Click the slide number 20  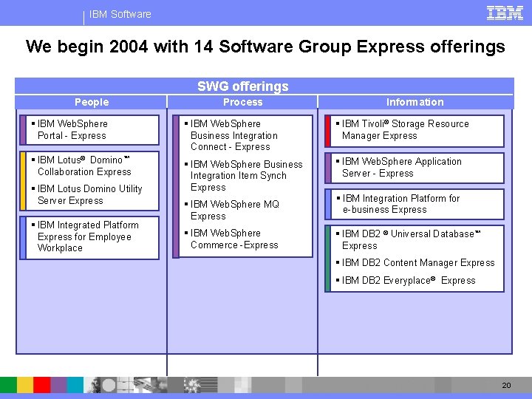(506, 385)
